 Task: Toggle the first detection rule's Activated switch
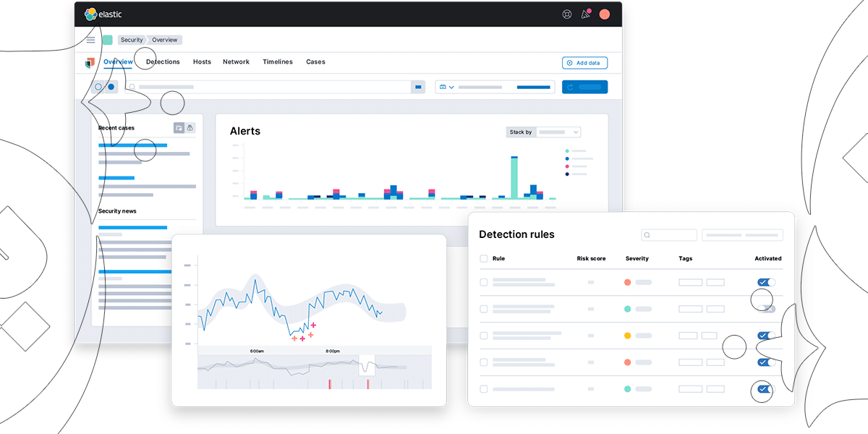pos(766,282)
